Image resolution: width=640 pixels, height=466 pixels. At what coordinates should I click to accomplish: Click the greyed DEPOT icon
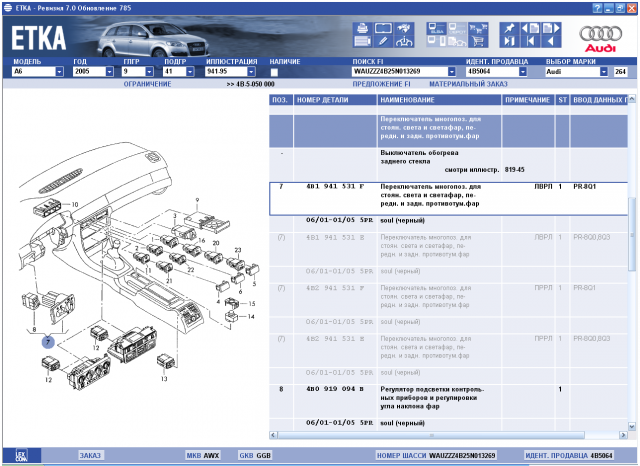[x=458, y=28]
